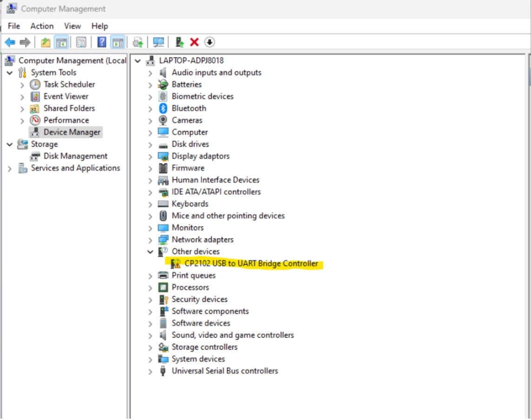531x420 pixels.
Task: Click the red X Uninstall device icon
Action: coord(194,42)
